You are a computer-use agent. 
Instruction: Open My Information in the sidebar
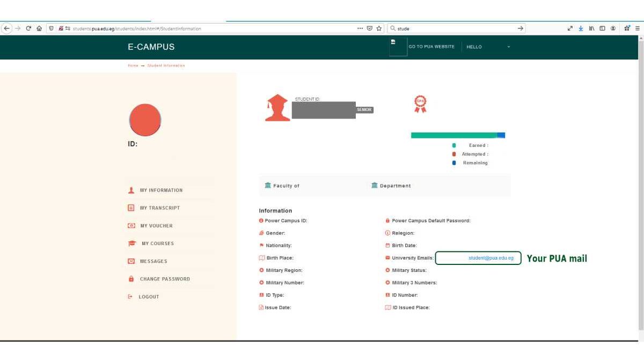pos(161,190)
